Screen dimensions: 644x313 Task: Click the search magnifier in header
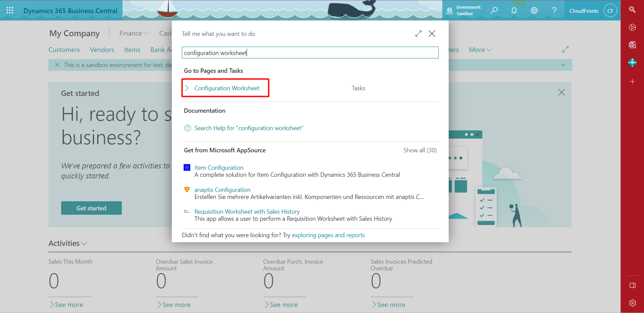tap(494, 10)
